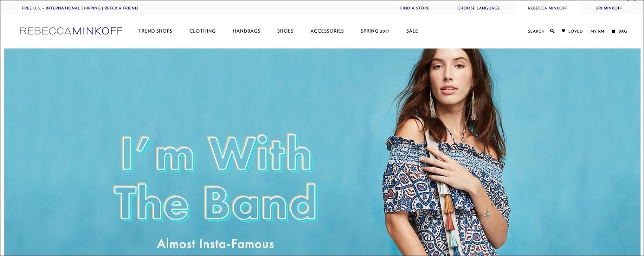
Task: Switch to the Rebecca Minkoff tab
Action: coord(548,8)
